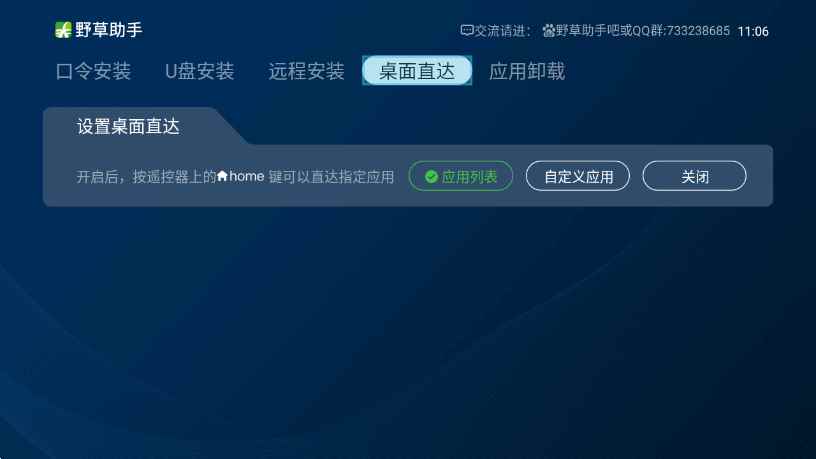
Task: Click the chat bubble icon before 交流请进
Action: 466,31
